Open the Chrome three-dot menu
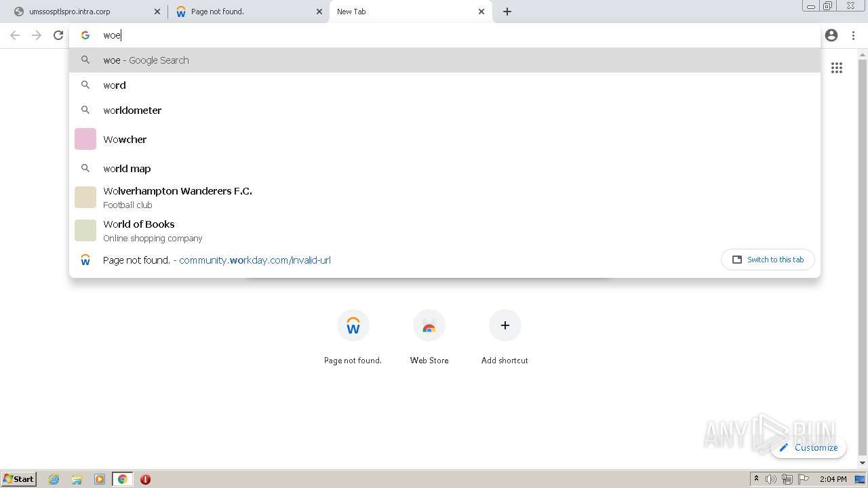868x488 pixels. click(x=853, y=35)
